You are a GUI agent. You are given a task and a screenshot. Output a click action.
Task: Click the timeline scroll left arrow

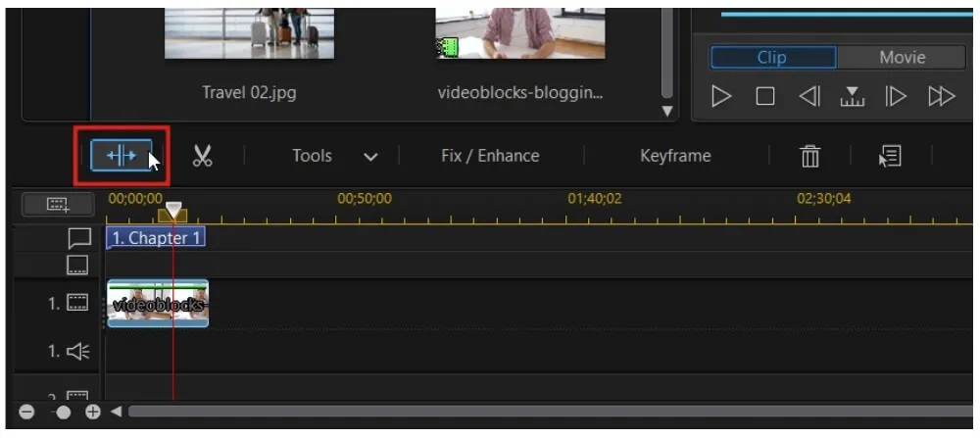coord(116,412)
